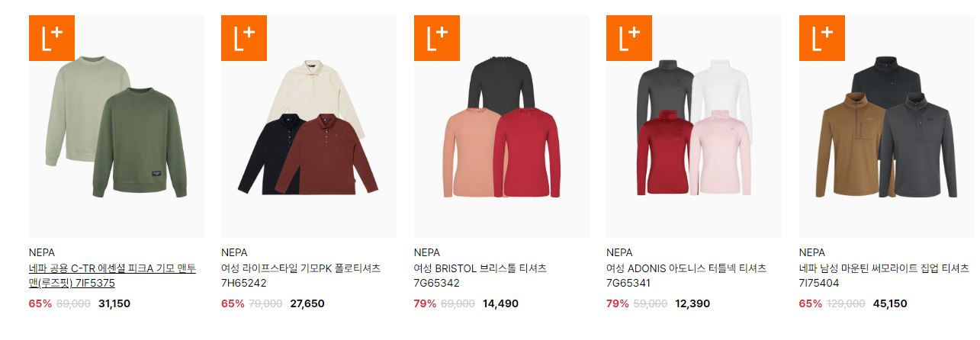Open the brown zip-up shirt product image

coord(887,127)
